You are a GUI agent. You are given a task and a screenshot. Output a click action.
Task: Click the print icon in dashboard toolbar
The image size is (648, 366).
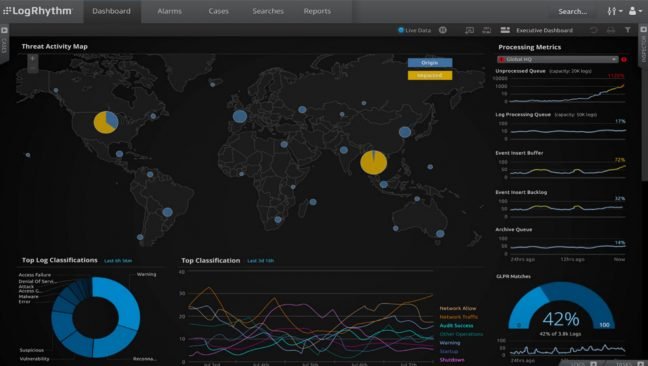[611, 30]
